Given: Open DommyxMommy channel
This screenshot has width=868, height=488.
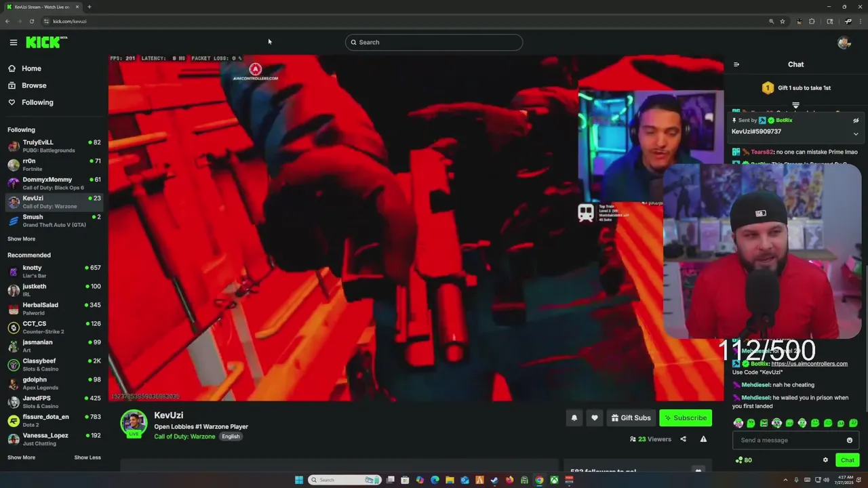Looking at the screenshot, I should click(x=54, y=183).
